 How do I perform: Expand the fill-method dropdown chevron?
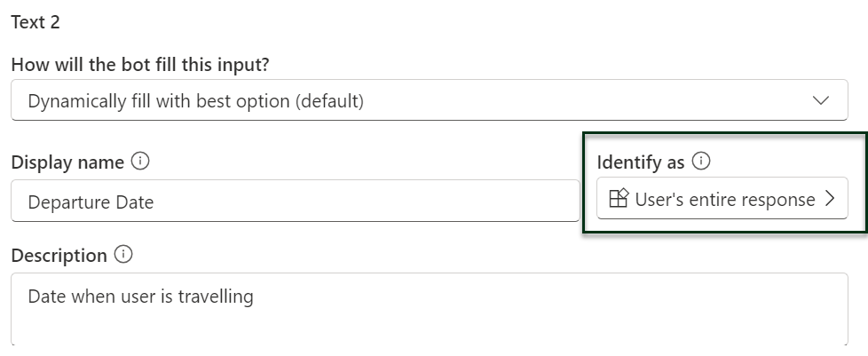point(821,101)
